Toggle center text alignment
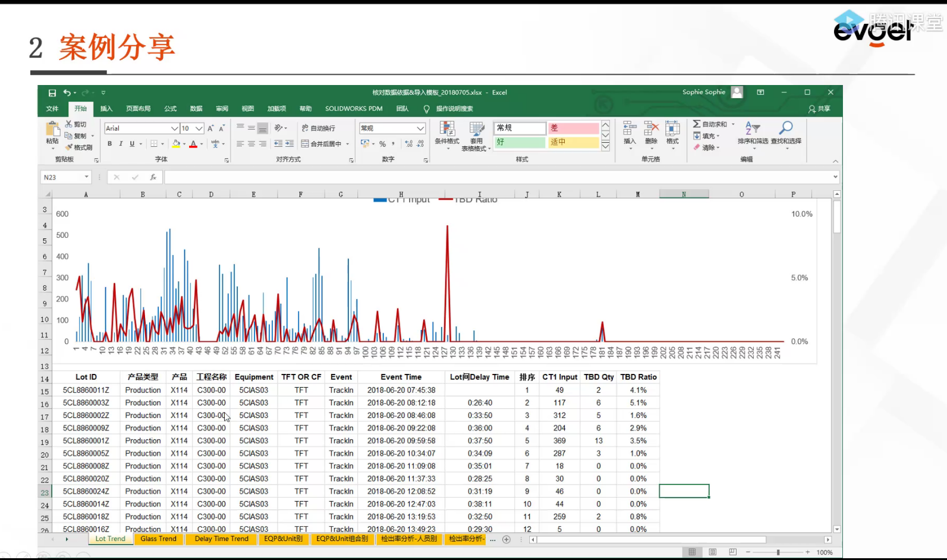This screenshot has height=560, width=947. pyautogui.click(x=251, y=144)
